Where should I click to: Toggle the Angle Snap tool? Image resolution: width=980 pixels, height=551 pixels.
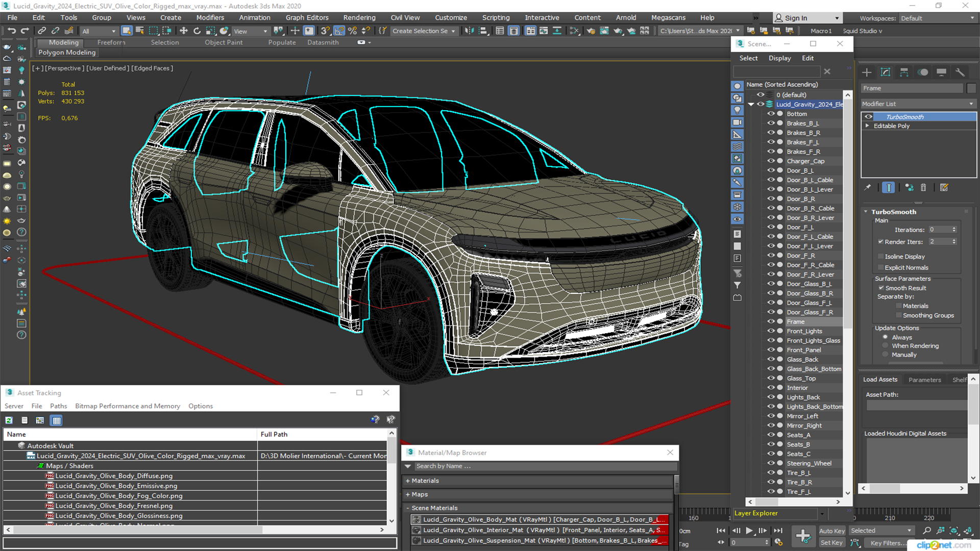pos(339,31)
